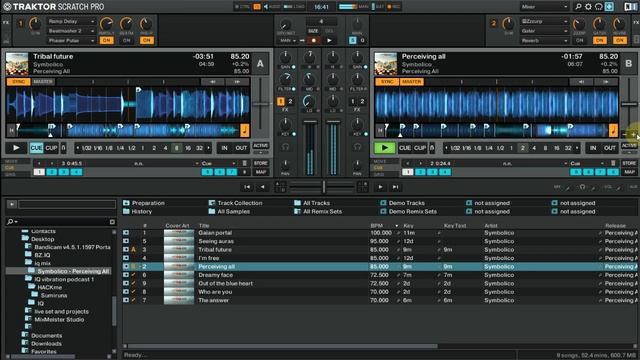
Task: Toggle SYNC on Deck A
Action: (x=18, y=82)
